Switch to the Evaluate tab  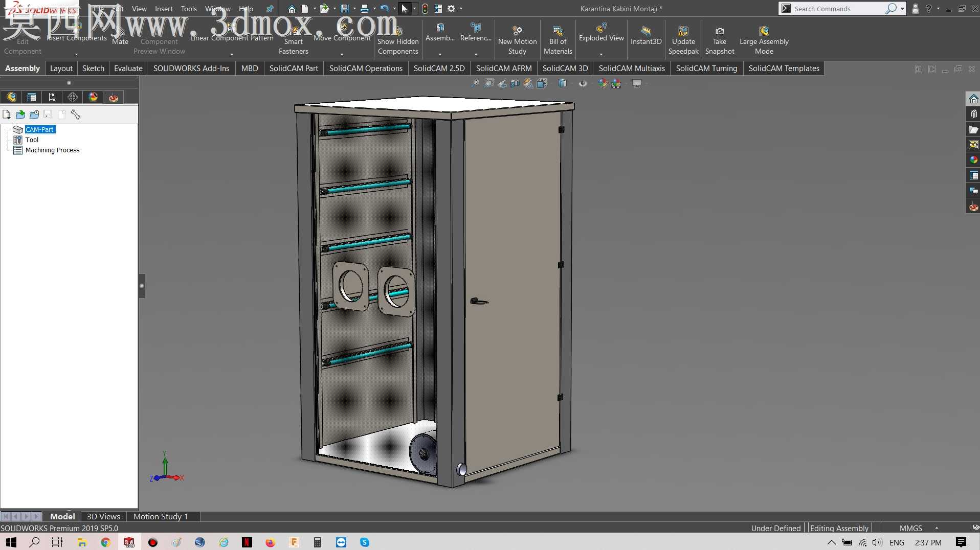[128, 68]
